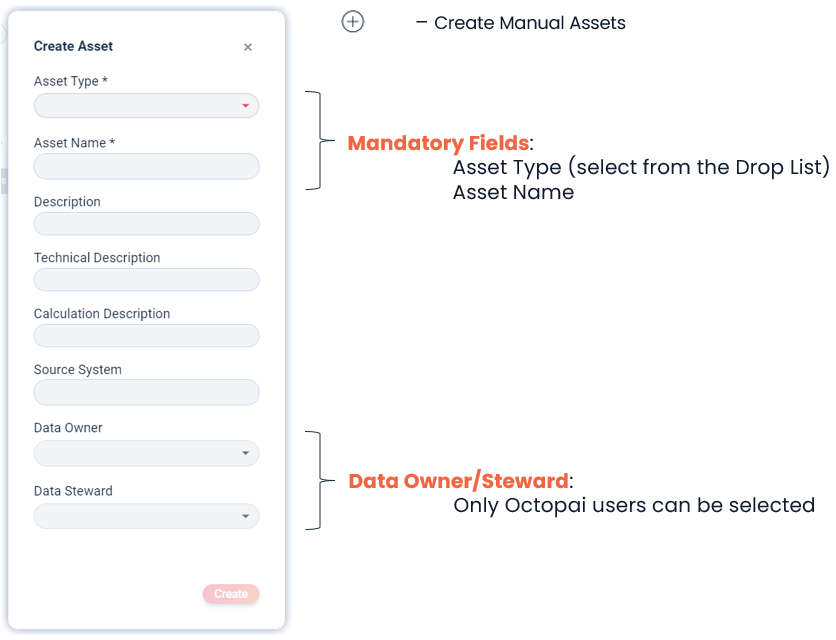
Task: Close the Create Asset dialog
Action: click(x=248, y=47)
